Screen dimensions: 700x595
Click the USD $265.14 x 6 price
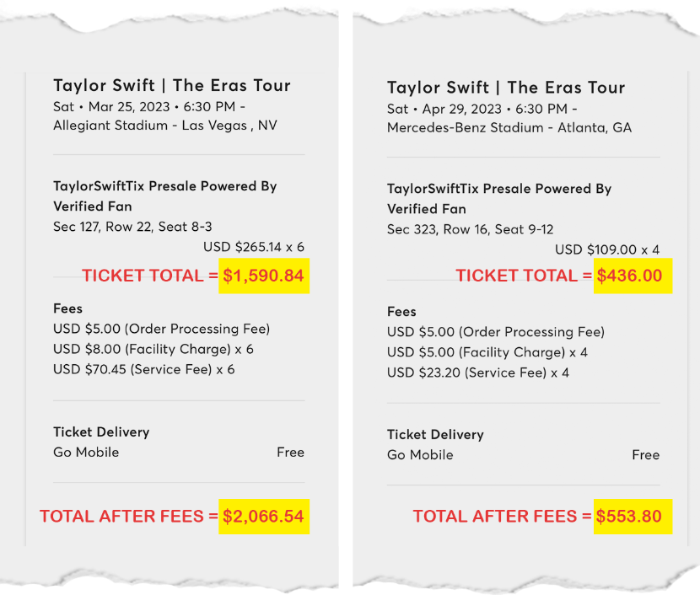click(x=253, y=247)
